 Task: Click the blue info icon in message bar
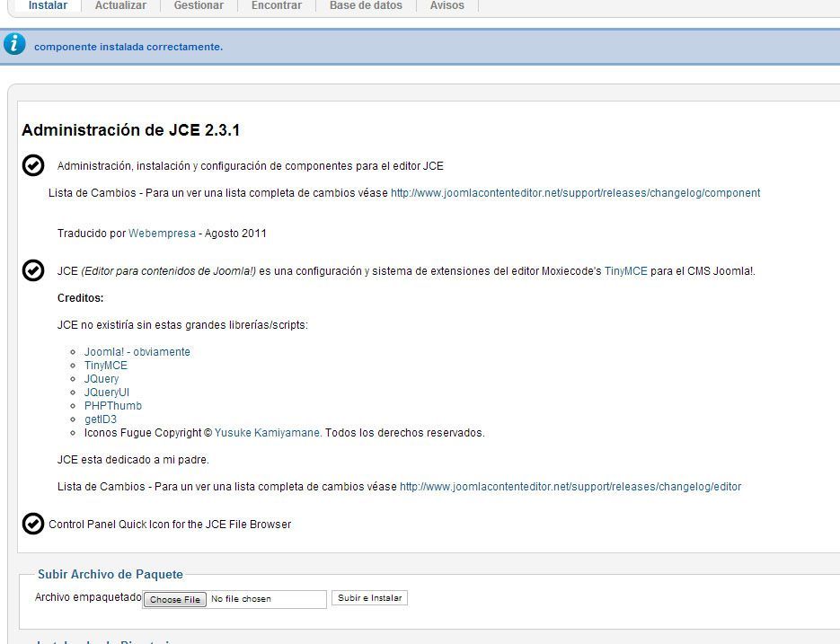[x=14, y=44]
